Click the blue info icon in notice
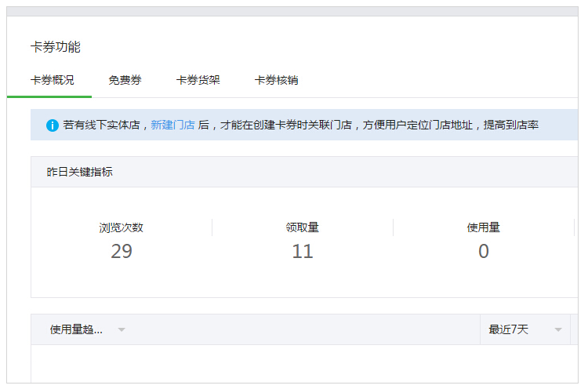 [x=52, y=125]
